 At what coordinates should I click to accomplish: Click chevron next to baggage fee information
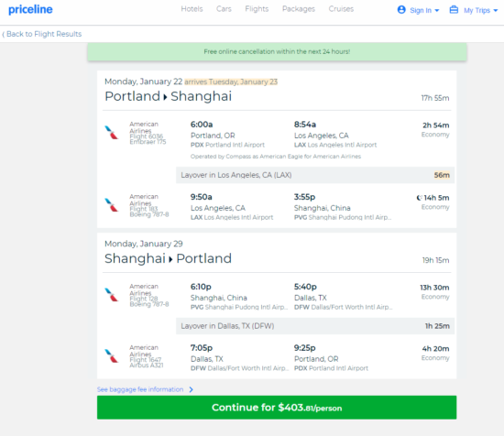(192, 389)
